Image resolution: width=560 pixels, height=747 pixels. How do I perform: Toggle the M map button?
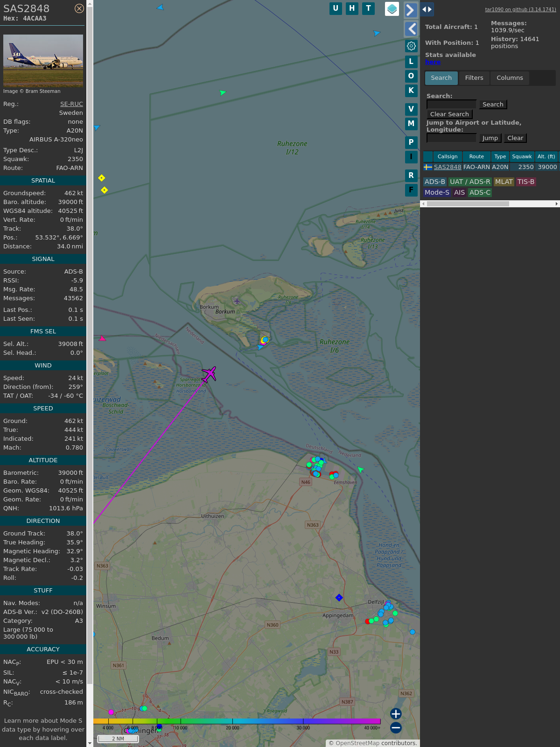[x=411, y=123]
